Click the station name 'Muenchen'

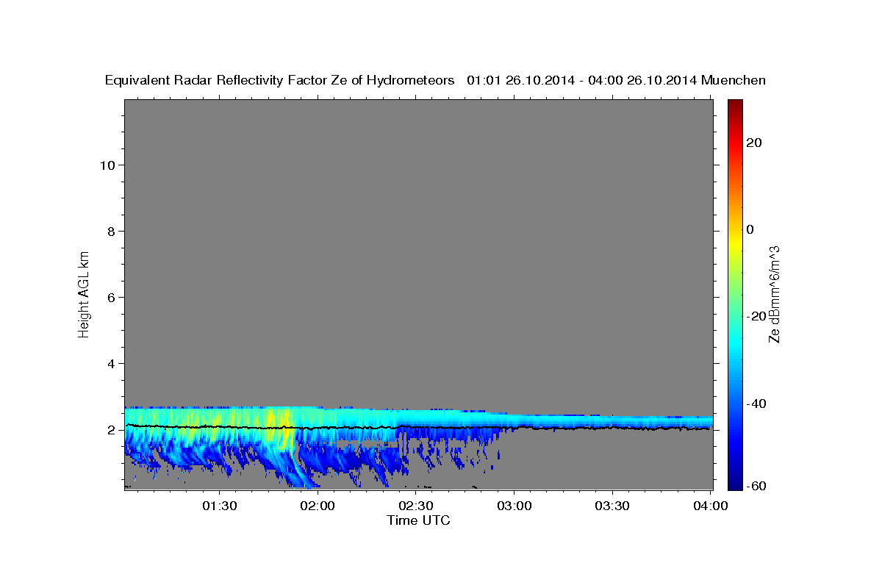tap(734, 80)
